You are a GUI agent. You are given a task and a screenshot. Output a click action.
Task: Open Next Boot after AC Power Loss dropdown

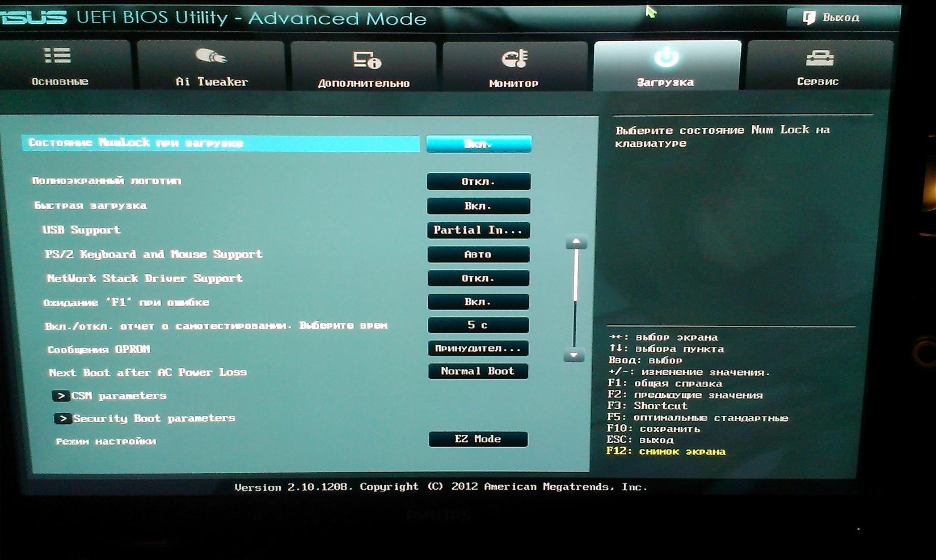pos(478,371)
